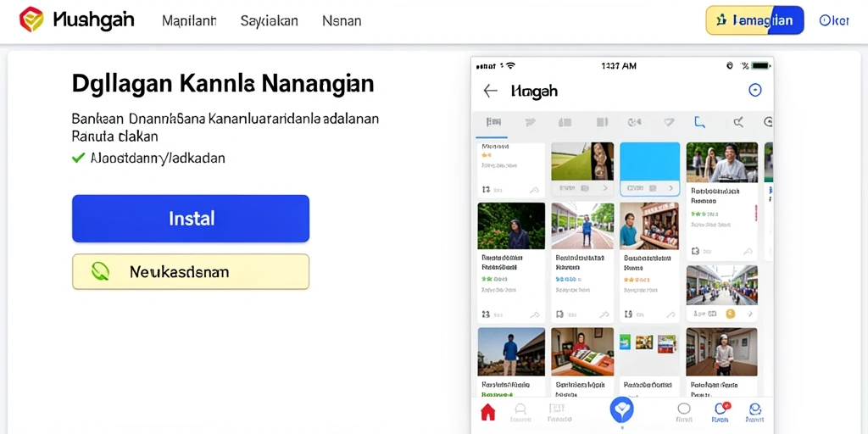Screen dimensions: 868x434
Task: Open the green field and statue photo
Action: coord(582,161)
